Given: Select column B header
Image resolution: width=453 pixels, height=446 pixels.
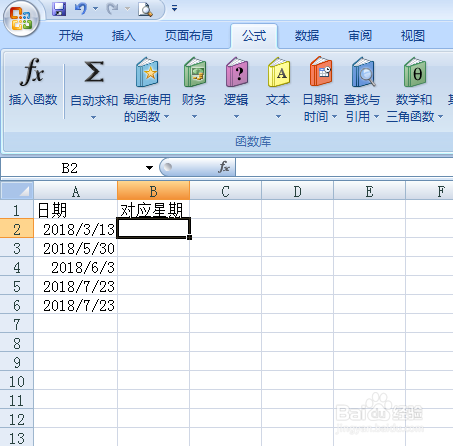Looking at the screenshot, I should pyautogui.click(x=153, y=191).
